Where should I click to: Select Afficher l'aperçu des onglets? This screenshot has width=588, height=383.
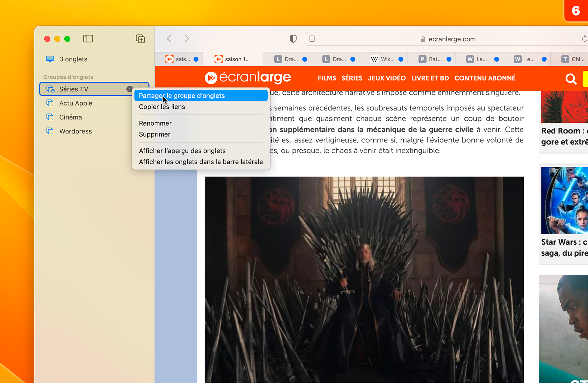pyautogui.click(x=182, y=151)
